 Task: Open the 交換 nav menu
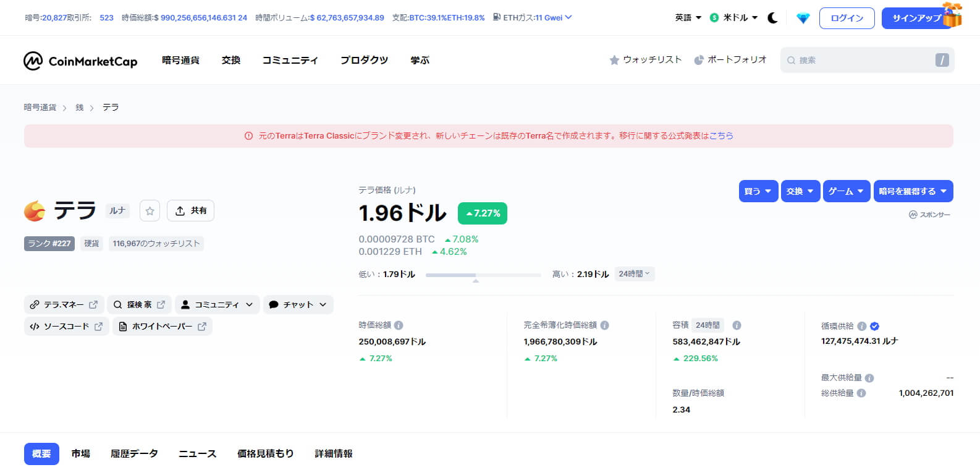[x=231, y=61]
